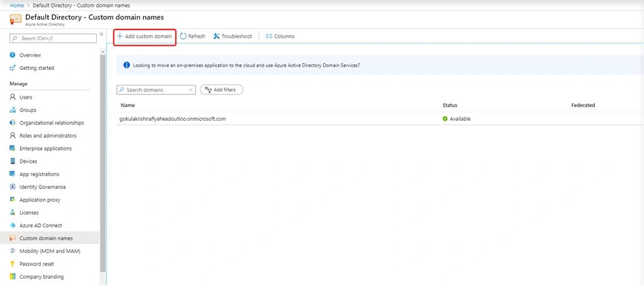
Task: Collapse the sidebar with double chevron
Action: [x=101, y=34]
